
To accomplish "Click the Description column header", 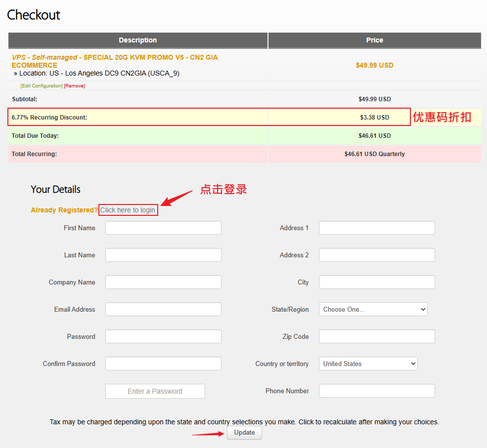I will click(x=137, y=40).
